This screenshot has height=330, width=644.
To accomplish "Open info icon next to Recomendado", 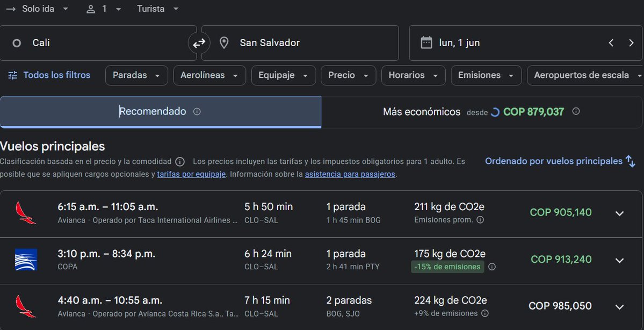I will [197, 112].
